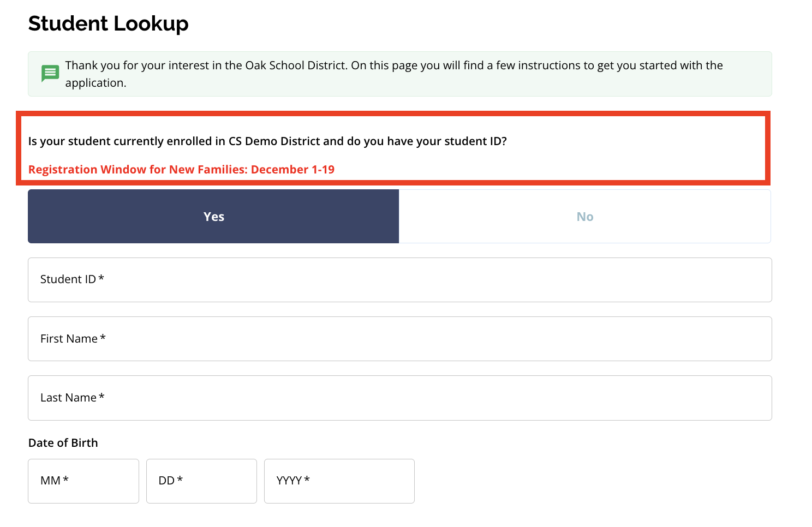Choose the No option
The image size is (812, 527).
click(x=584, y=217)
